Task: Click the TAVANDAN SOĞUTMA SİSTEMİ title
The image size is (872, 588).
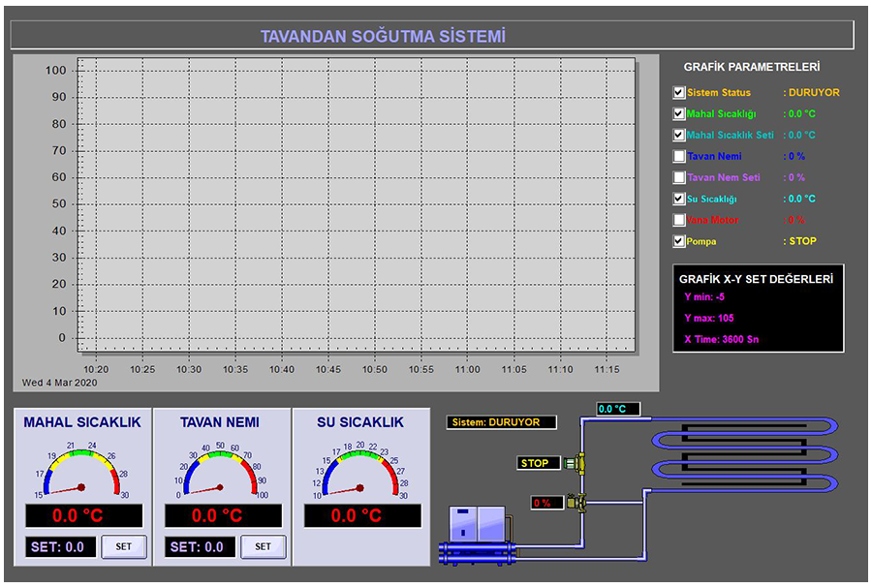Action: 383,37
